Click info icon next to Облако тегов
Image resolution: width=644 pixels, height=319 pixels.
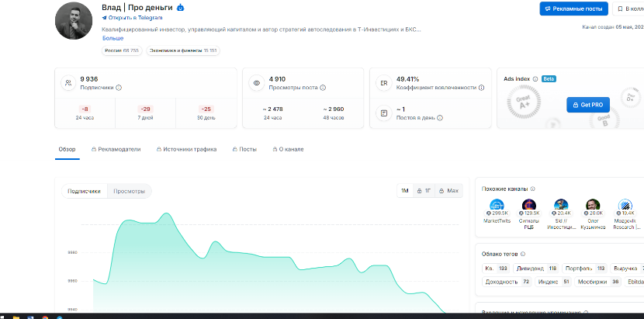click(x=523, y=254)
